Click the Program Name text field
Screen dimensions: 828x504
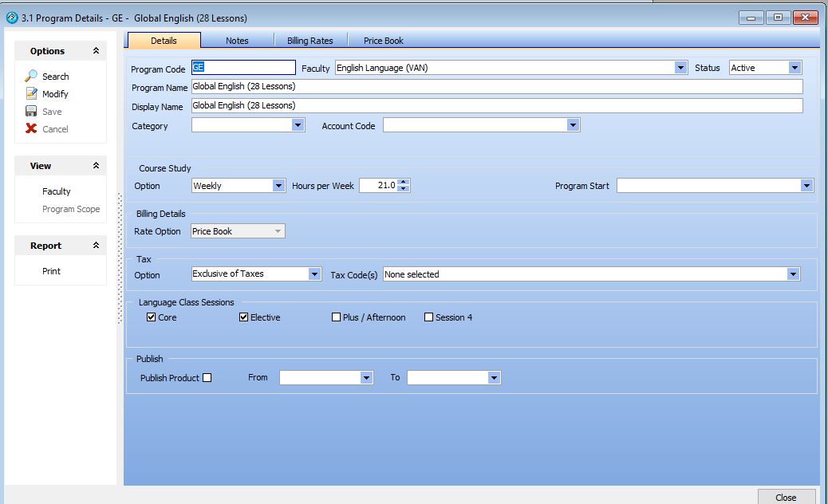[496, 87]
